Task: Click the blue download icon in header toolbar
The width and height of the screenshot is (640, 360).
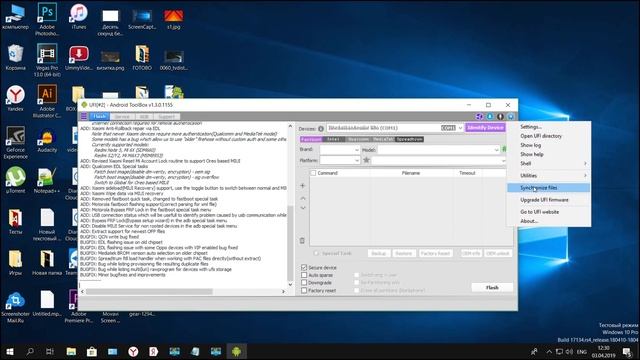Action: pyautogui.click(x=490, y=116)
